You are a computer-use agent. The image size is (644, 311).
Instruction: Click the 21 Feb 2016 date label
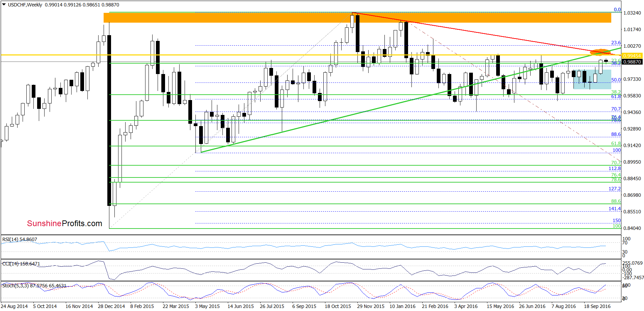tap(435, 306)
